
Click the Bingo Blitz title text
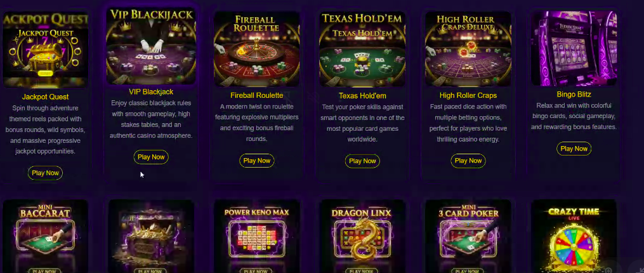click(574, 94)
